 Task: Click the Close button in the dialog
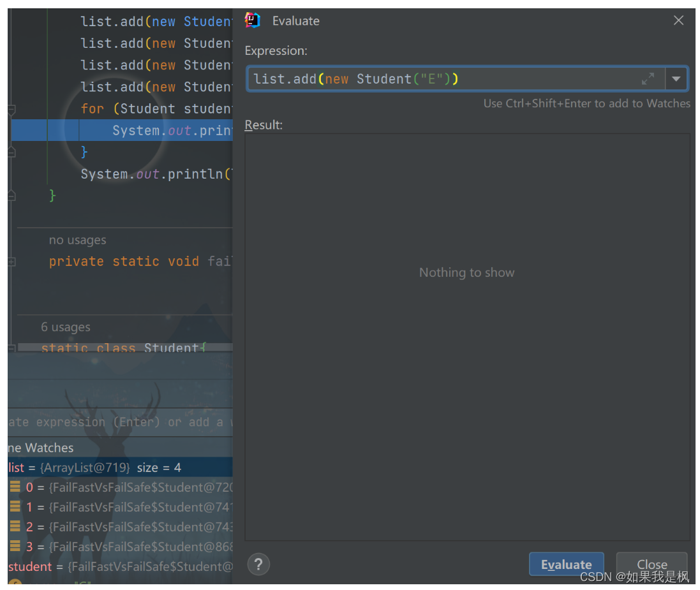coord(652,564)
